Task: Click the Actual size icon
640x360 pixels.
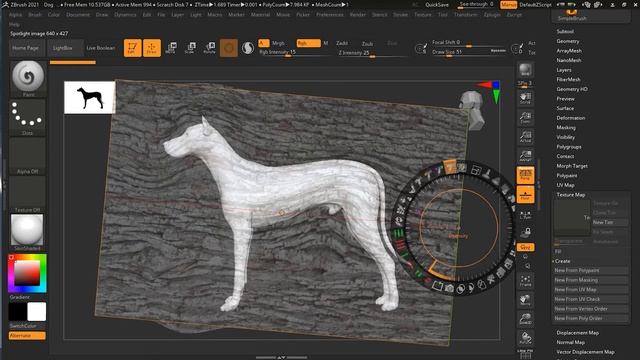Action: 525,137
